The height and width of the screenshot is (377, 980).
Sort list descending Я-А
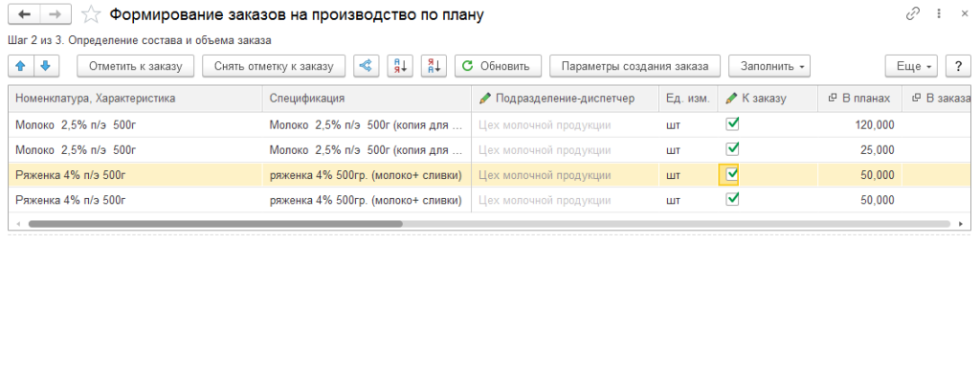pyautogui.click(x=434, y=66)
